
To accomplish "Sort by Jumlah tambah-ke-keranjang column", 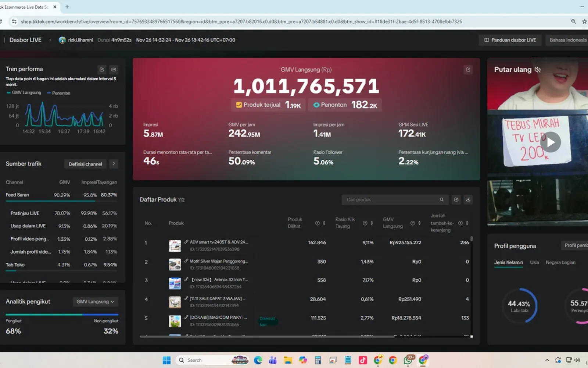I will pos(467,223).
